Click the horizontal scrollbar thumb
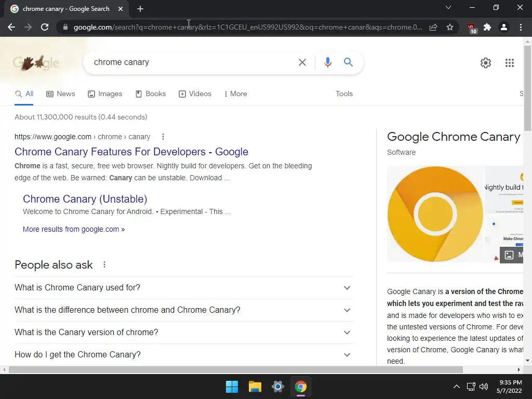 click(x=236, y=369)
